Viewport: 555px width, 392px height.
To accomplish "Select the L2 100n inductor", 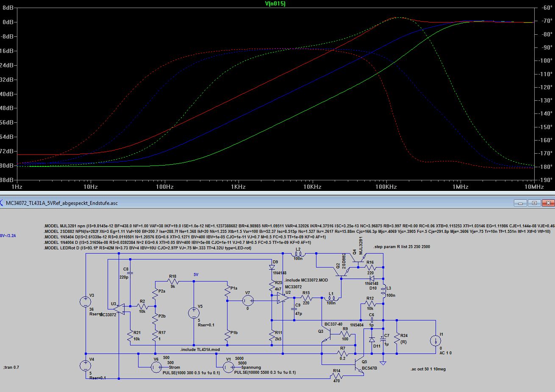I will pos(298,254).
